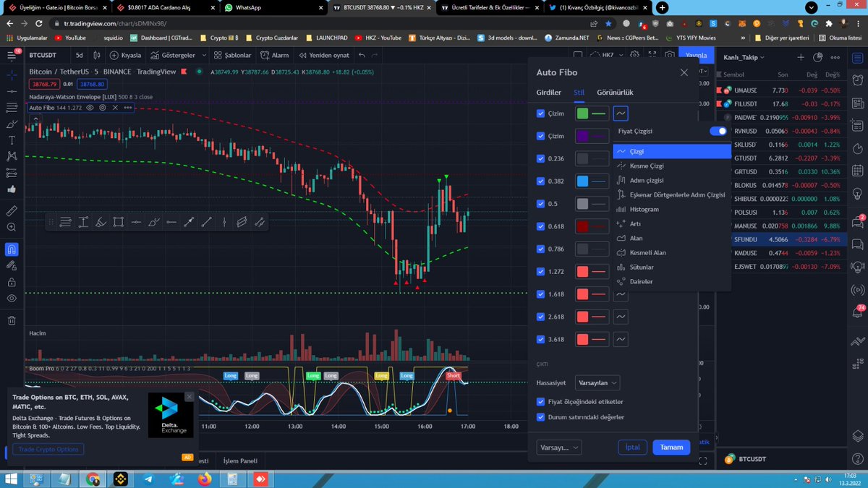Choose Sütunlar from style list

coord(672,267)
